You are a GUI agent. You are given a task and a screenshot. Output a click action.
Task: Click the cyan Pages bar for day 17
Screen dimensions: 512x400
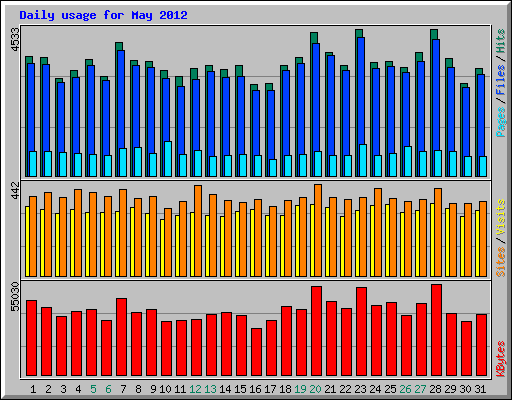click(273, 168)
